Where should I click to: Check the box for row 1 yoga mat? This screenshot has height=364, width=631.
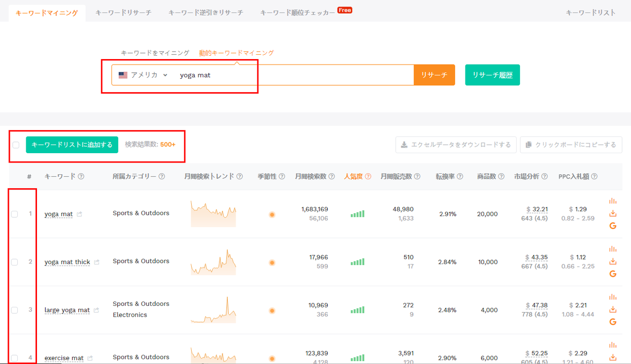[15, 214]
